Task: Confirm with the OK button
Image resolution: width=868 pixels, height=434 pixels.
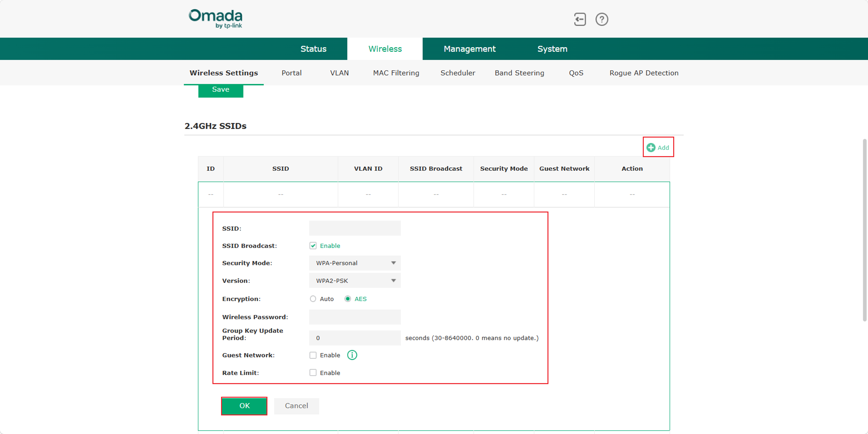Action: (x=244, y=406)
